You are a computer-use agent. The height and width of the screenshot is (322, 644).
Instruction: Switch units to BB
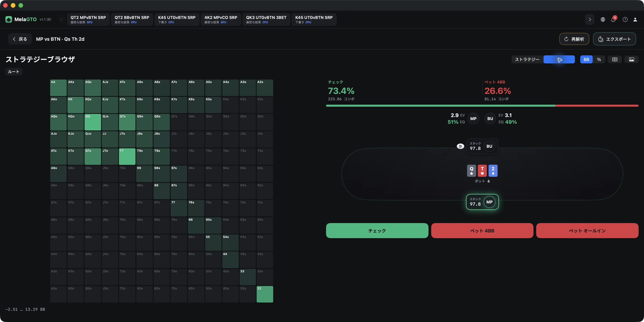pos(586,60)
